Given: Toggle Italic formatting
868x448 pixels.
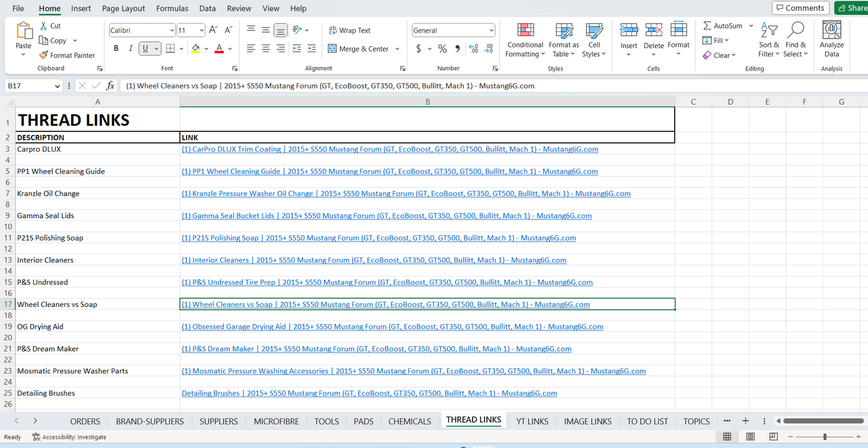Looking at the screenshot, I should (x=131, y=49).
